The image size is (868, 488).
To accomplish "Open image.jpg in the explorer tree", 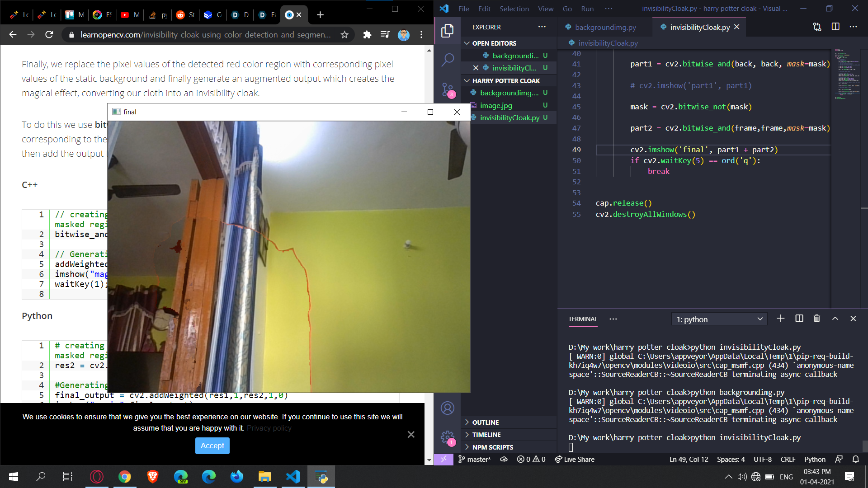I will point(496,105).
